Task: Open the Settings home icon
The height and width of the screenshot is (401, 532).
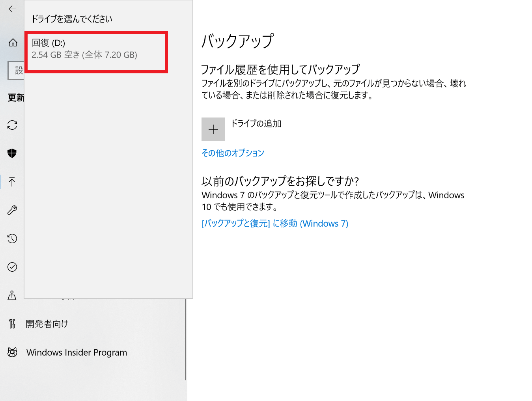Action: [x=13, y=43]
